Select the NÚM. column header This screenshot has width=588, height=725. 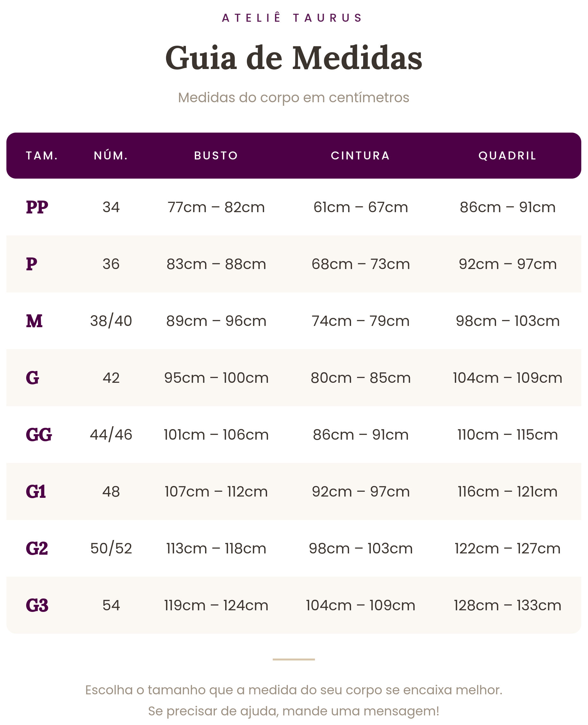point(111,155)
